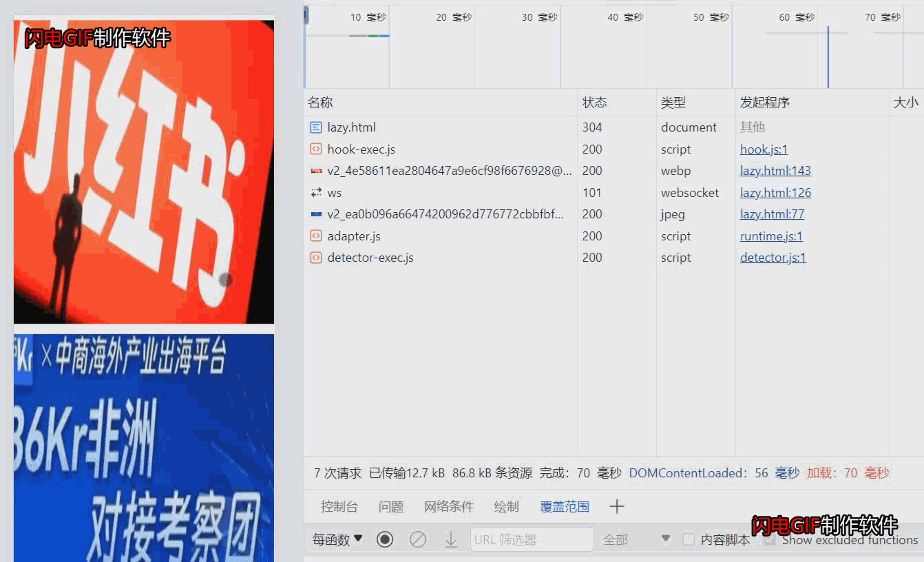Click the websocket type cell
Viewport: 924px width, 562px height.
[690, 193]
